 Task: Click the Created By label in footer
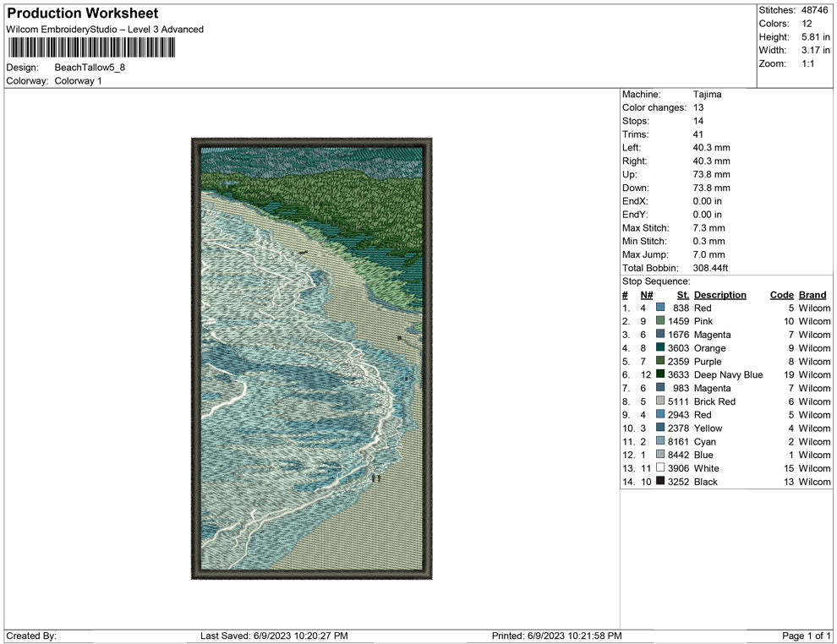tap(31, 636)
